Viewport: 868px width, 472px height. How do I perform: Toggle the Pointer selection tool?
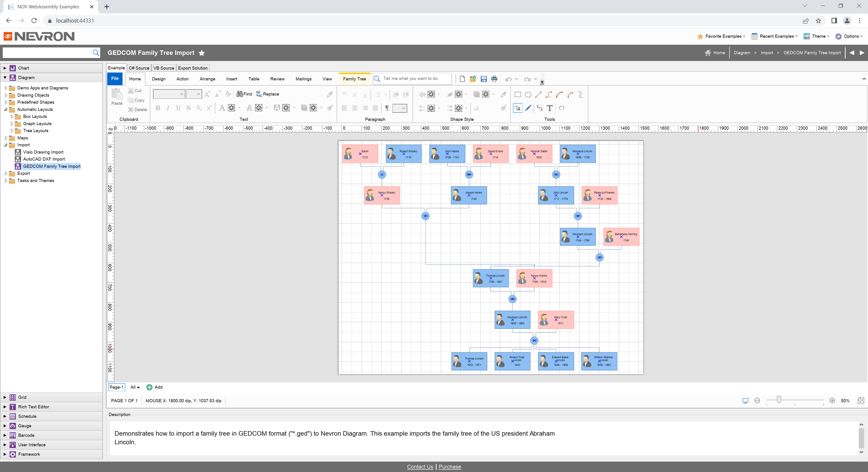click(518, 108)
